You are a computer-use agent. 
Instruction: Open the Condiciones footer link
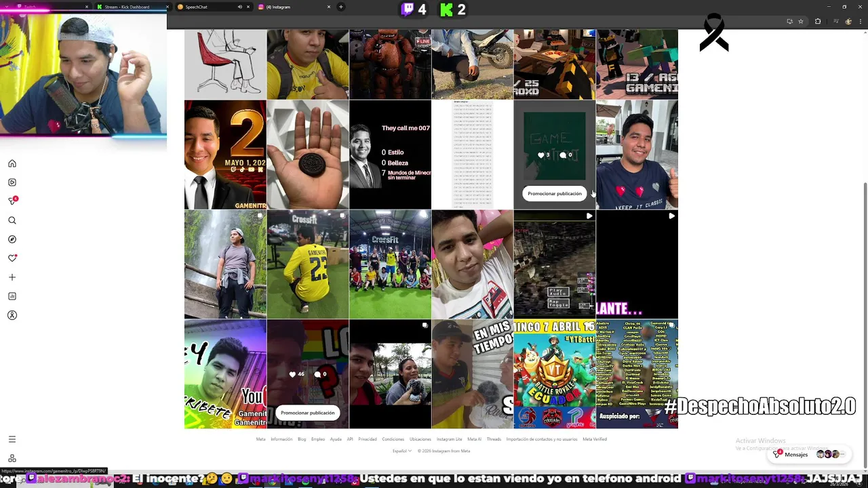click(393, 439)
